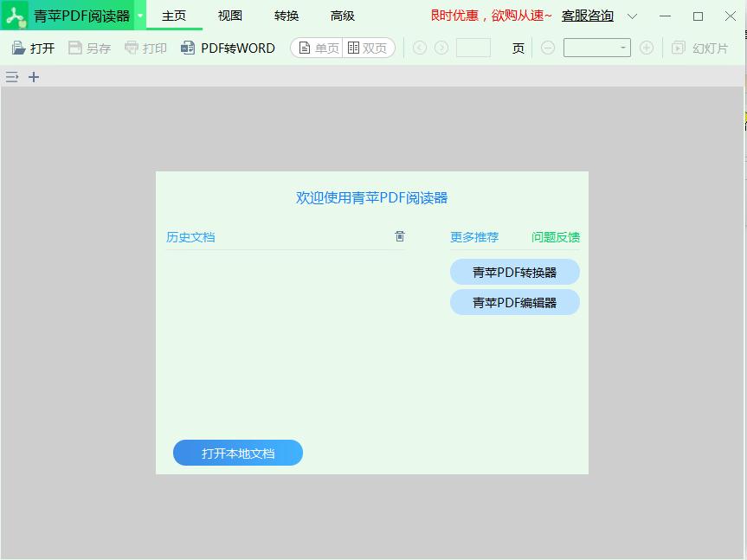Click the + icon to open a new tab
Screen dimensions: 747x560
click(33, 77)
